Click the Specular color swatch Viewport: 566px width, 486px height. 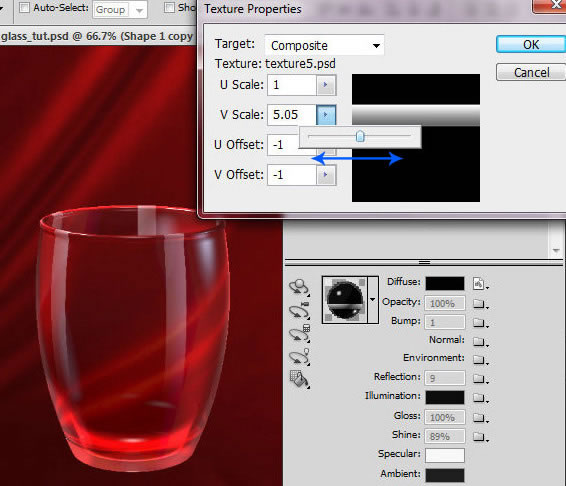click(x=445, y=455)
